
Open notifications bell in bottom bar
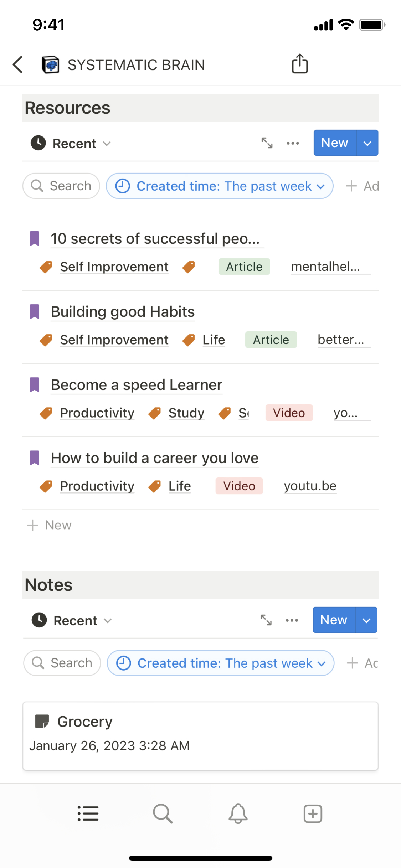point(238,814)
